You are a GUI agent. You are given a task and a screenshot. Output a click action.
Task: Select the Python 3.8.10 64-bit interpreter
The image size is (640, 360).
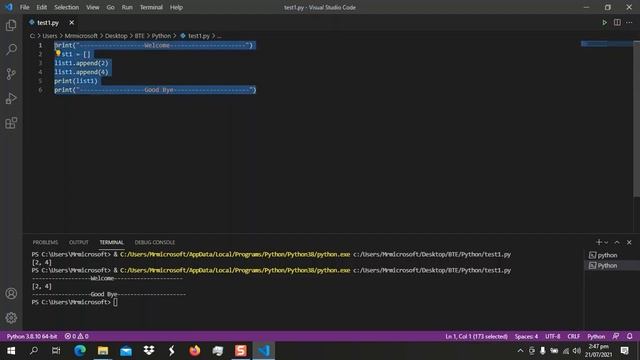click(32, 336)
